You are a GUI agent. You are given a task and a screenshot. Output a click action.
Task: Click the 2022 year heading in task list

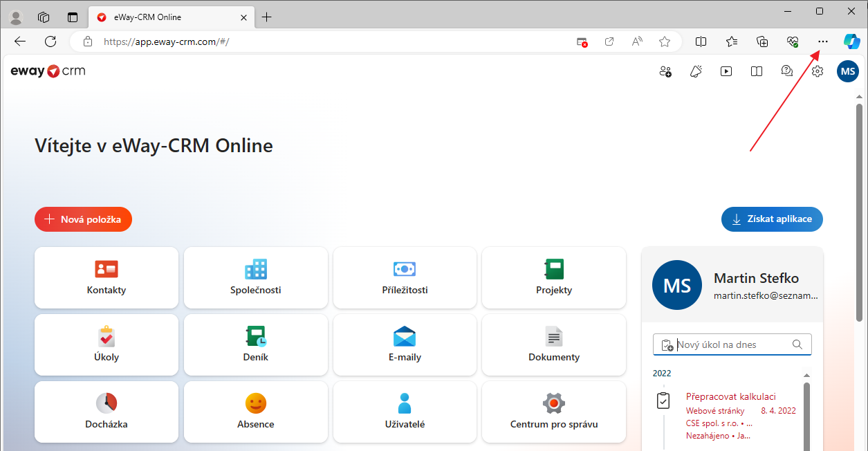[x=662, y=373]
